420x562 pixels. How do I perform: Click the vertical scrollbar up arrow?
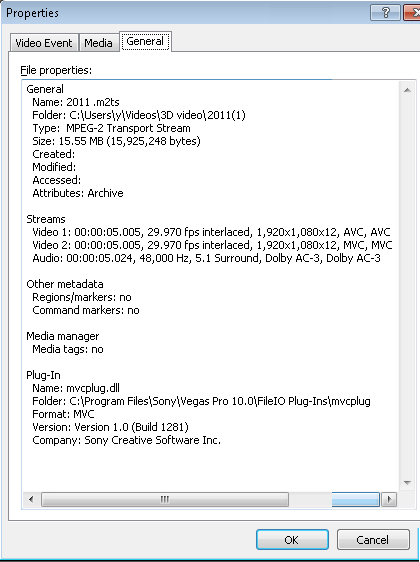click(407, 90)
